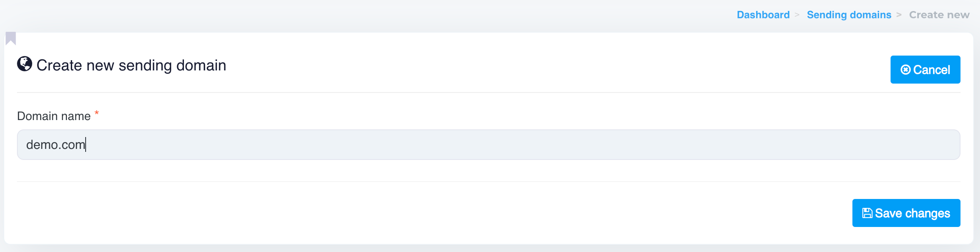Image resolution: width=980 pixels, height=252 pixels.
Task: Go to Sending domains breadcrumb link
Action: (x=849, y=15)
